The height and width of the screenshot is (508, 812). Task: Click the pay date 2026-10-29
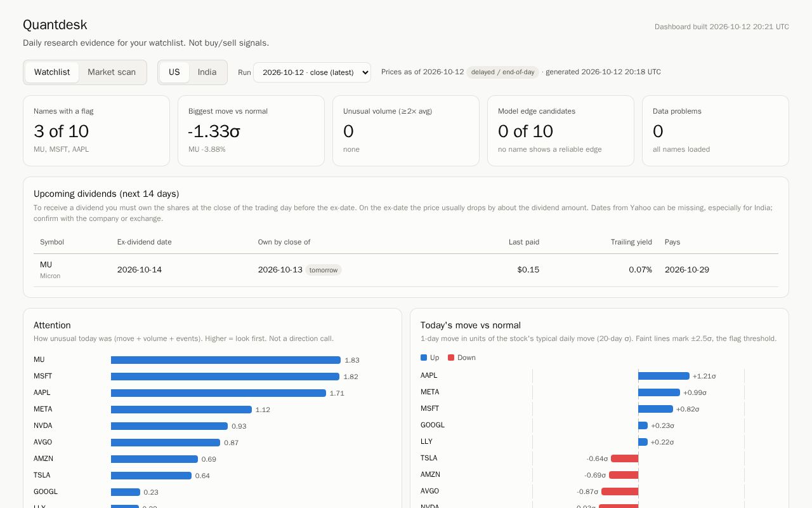pos(687,270)
